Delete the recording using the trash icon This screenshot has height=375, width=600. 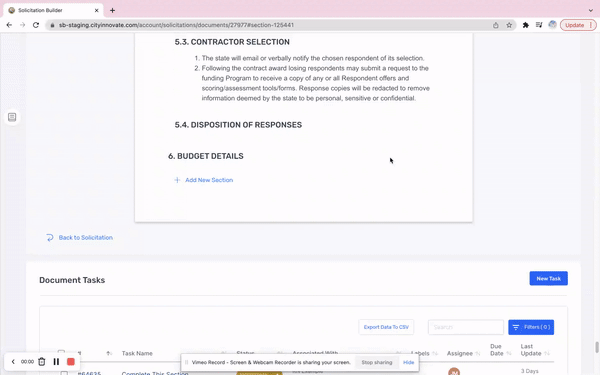tap(42, 362)
